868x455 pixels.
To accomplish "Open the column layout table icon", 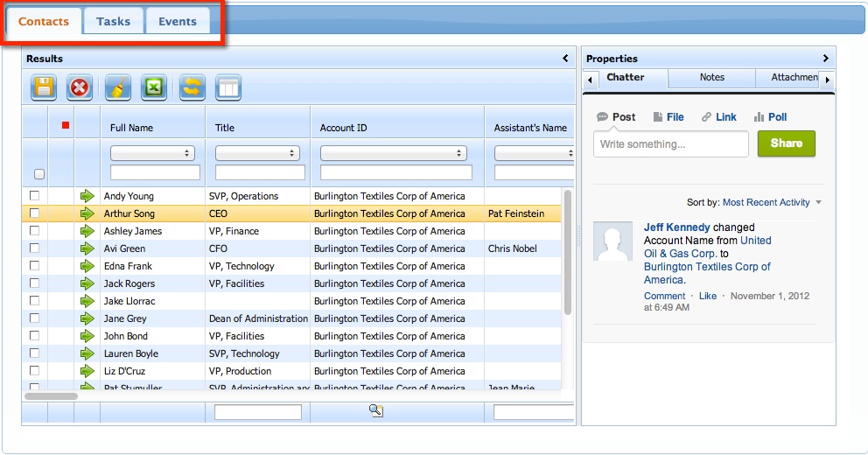I will point(227,87).
